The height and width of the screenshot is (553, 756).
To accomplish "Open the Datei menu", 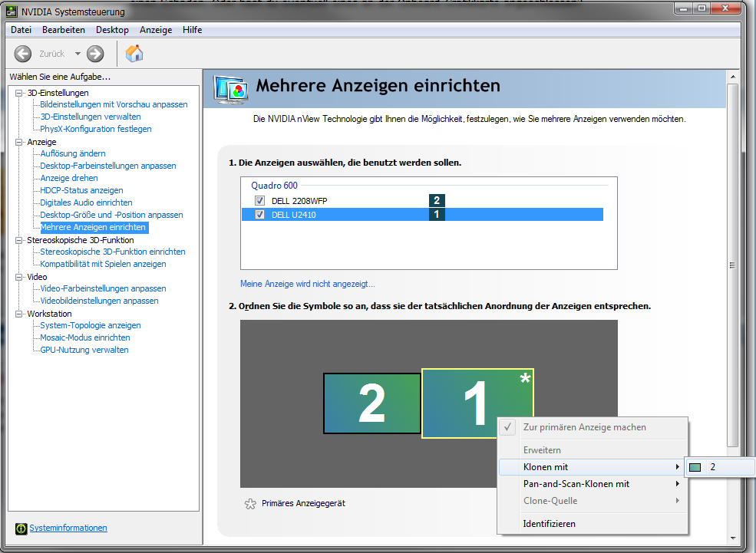I will [21, 30].
